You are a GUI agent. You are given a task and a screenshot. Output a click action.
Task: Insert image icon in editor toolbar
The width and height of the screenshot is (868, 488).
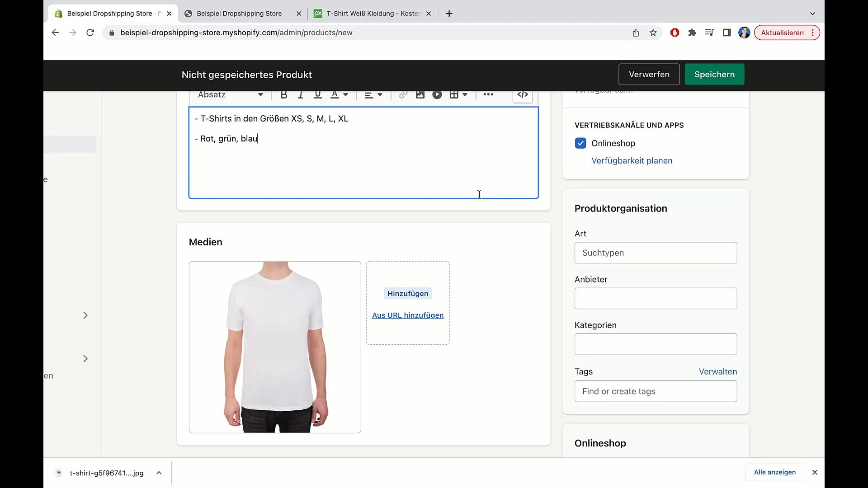[x=420, y=95]
